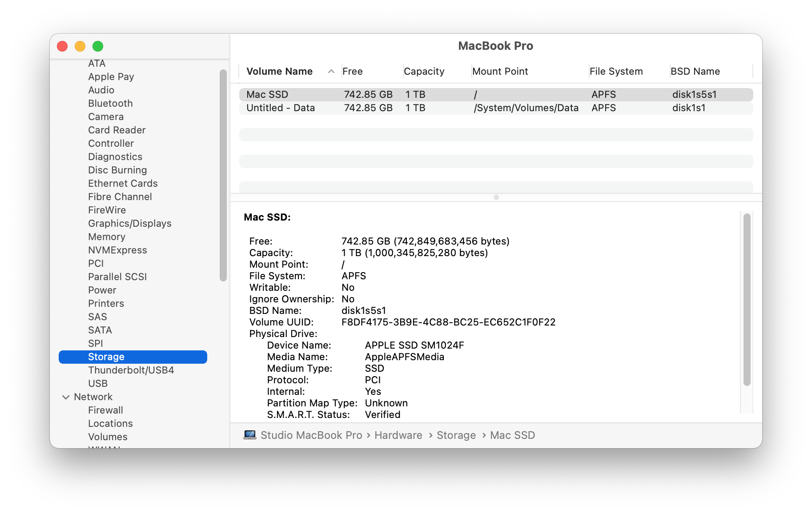812x514 pixels.
Task: Select NVMExpress in the sidebar
Action: click(x=117, y=250)
